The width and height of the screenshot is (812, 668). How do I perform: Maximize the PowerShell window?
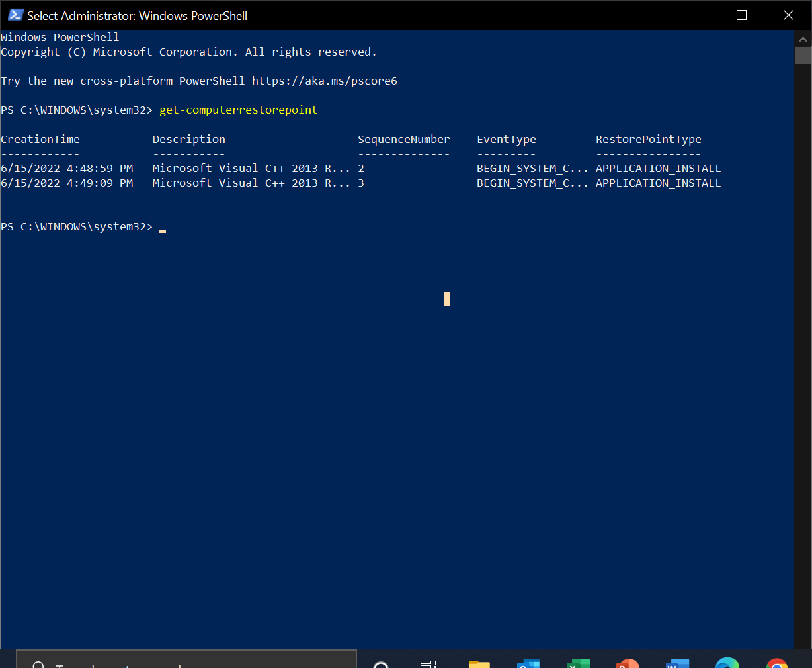pos(742,15)
